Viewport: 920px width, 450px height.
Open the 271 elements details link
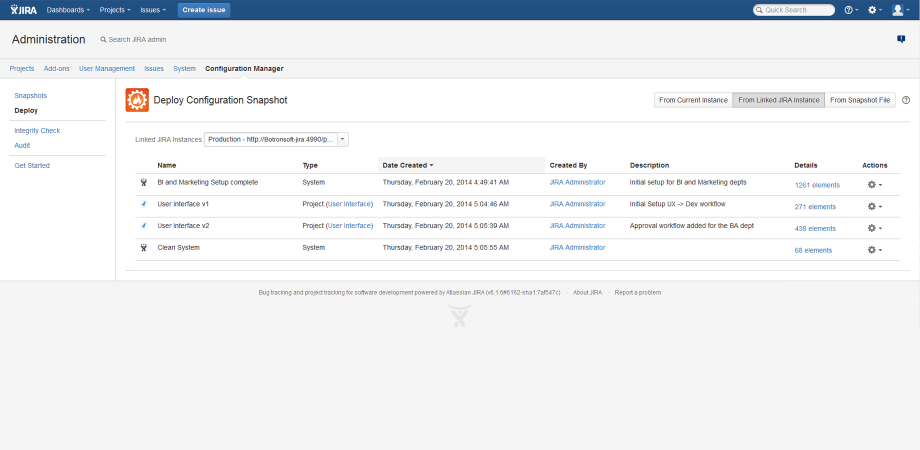click(815, 207)
